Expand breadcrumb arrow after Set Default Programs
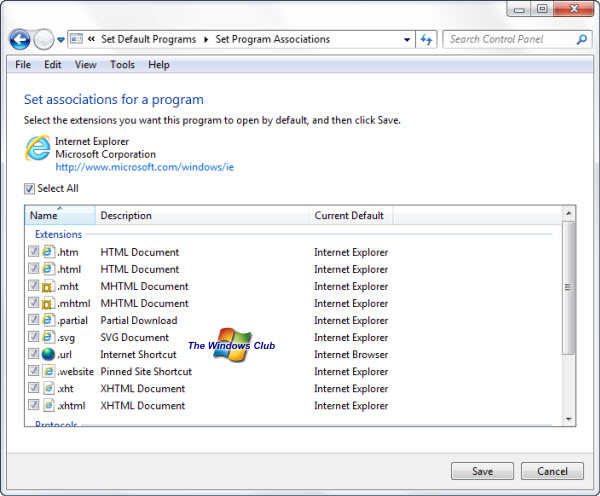Image resolution: width=600 pixels, height=496 pixels. 206,40
